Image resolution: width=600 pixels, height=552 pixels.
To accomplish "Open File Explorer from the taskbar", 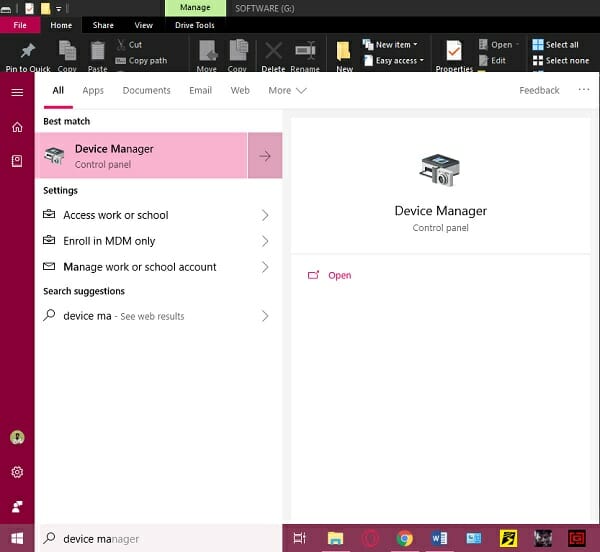I will pos(335,538).
